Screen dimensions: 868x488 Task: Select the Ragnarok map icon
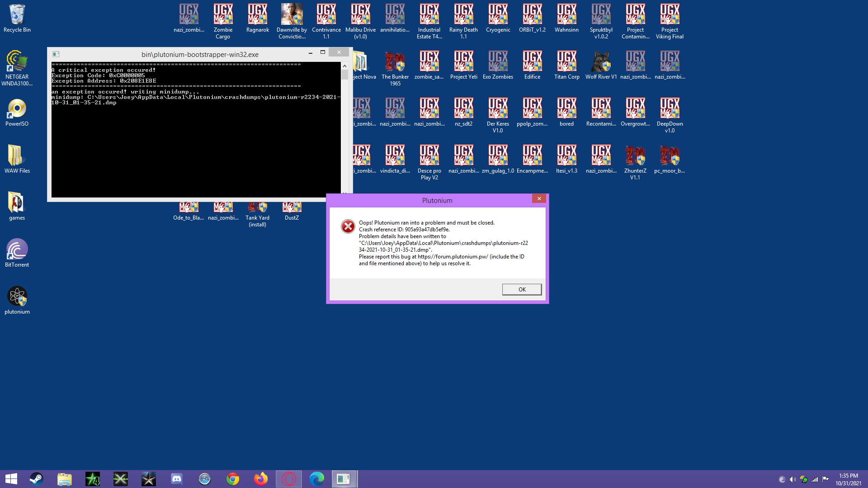tap(258, 19)
